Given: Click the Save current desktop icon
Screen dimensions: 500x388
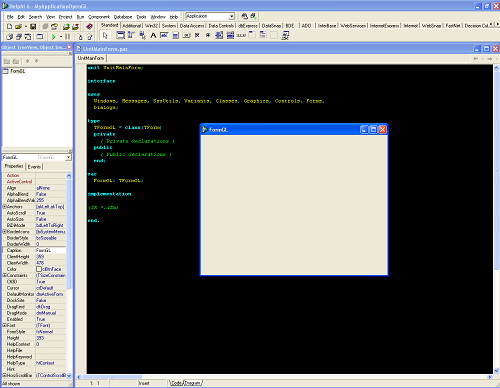Looking at the screenshot, I should 244,16.
